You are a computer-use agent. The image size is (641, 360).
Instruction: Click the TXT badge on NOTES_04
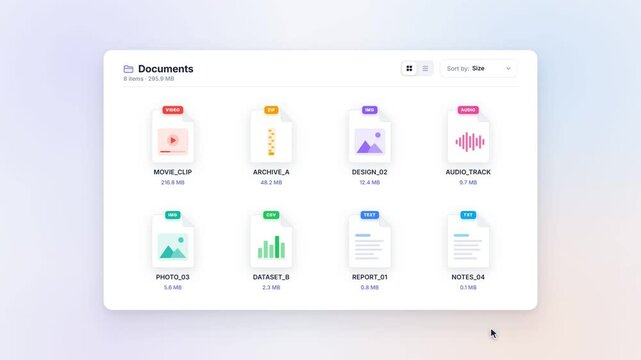tap(468, 215)
